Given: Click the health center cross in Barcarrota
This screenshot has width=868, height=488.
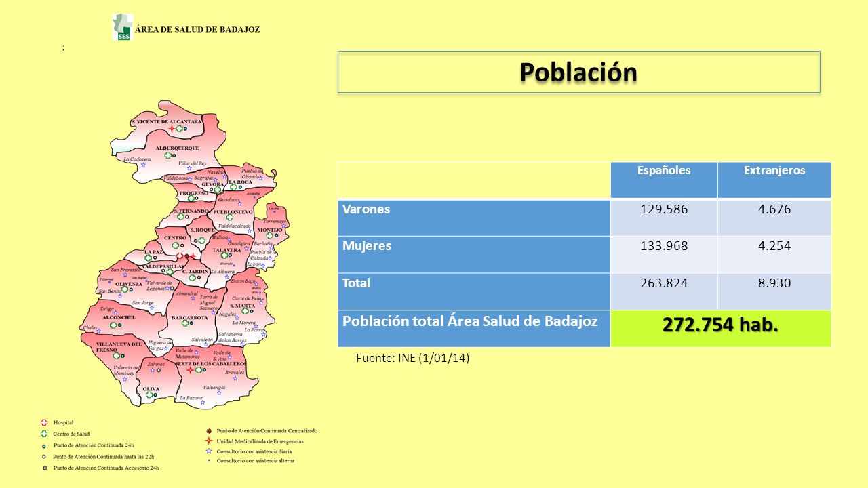Looking at the screenshot, I should (184, 323).
